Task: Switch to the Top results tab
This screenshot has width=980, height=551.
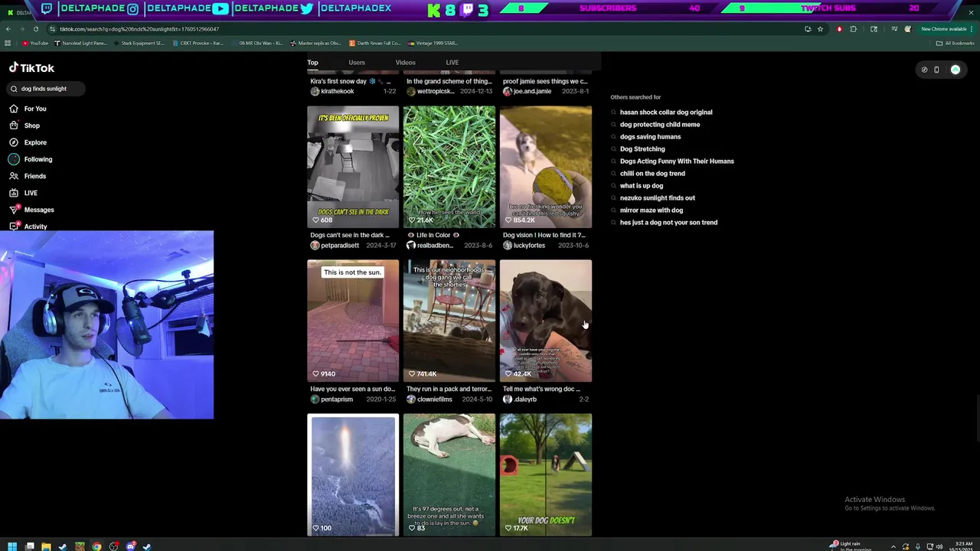Action: point(312,63)
